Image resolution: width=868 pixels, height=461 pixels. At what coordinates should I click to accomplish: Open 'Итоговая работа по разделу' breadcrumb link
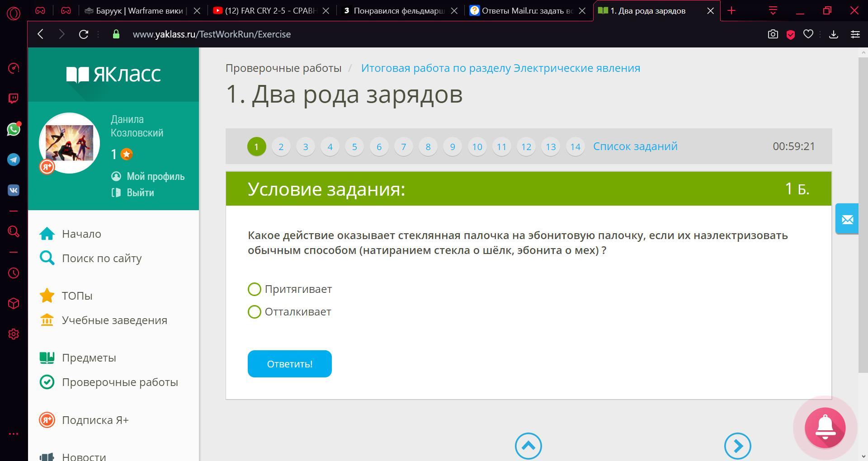[500, 68]
